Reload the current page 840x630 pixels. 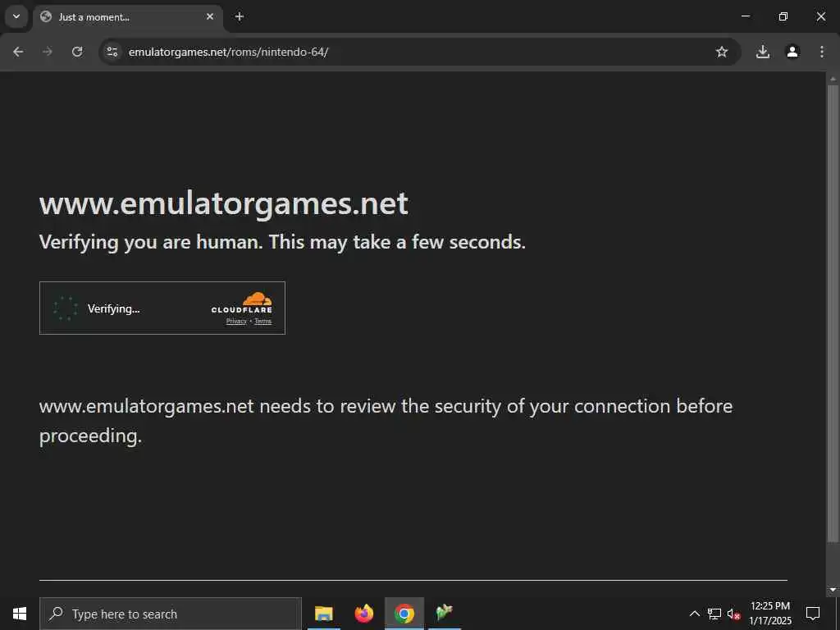77,52
